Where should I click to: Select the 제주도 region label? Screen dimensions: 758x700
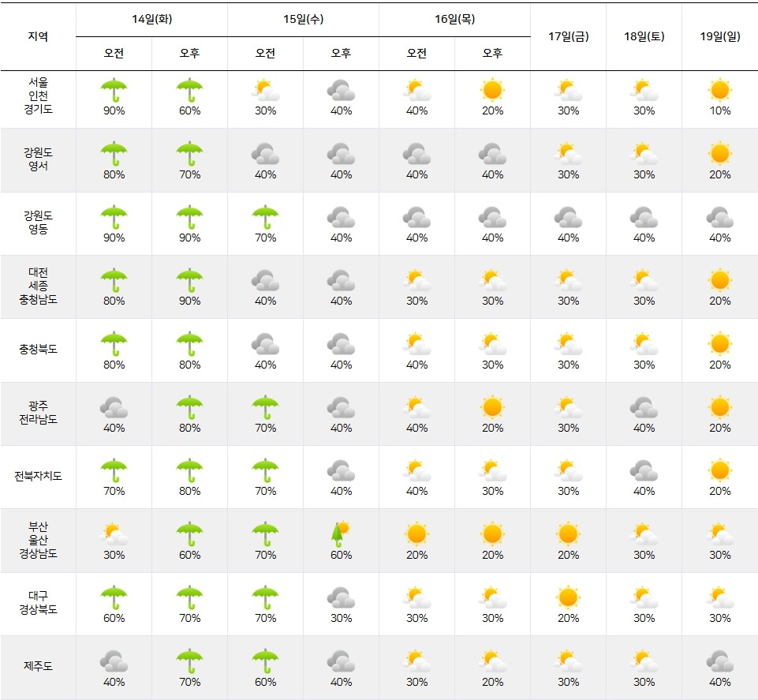pyautogui.click(x=38, y=667)
